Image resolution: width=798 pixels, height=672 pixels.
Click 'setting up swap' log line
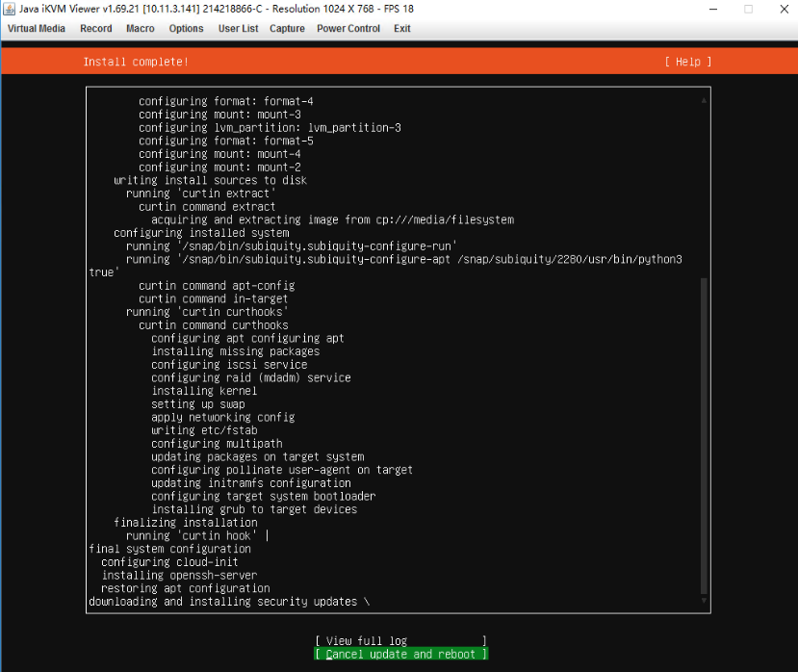[198, 403]
